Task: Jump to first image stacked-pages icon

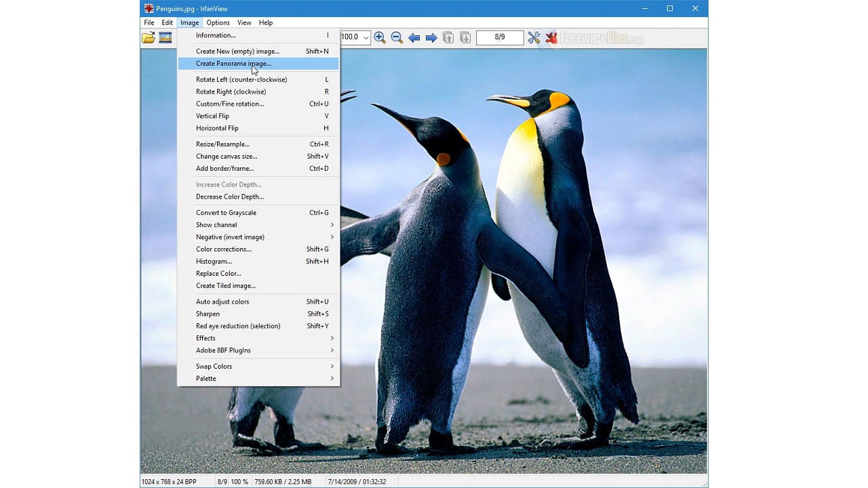Action: tap(448, 37)
